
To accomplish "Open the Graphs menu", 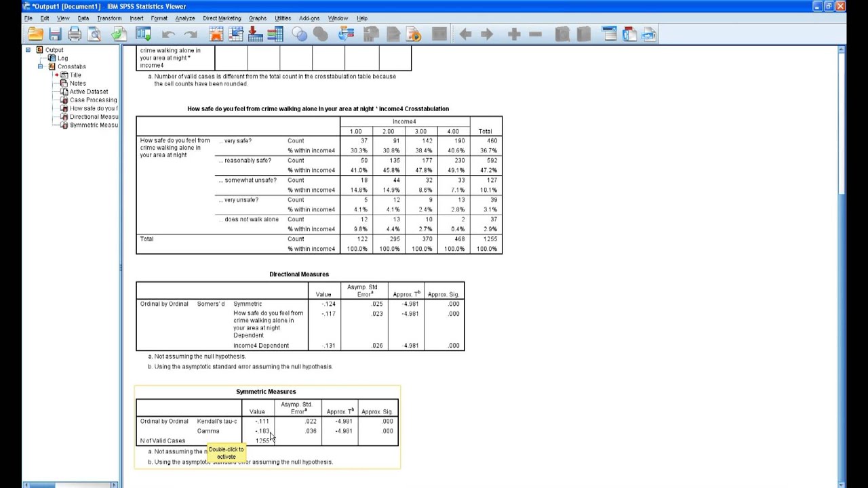I will (x=258, y=18).
